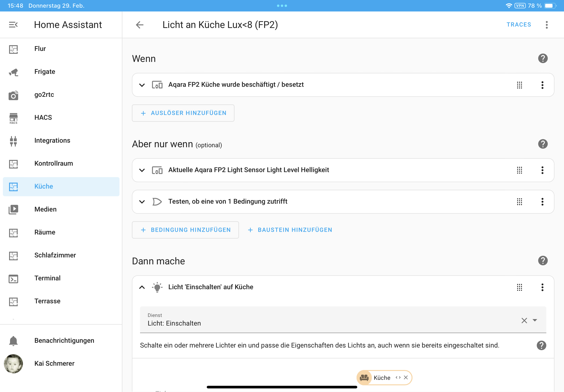
Task: Click drag handle of Aqara FP2 Küche trigger
Action: tap(519, 85)
